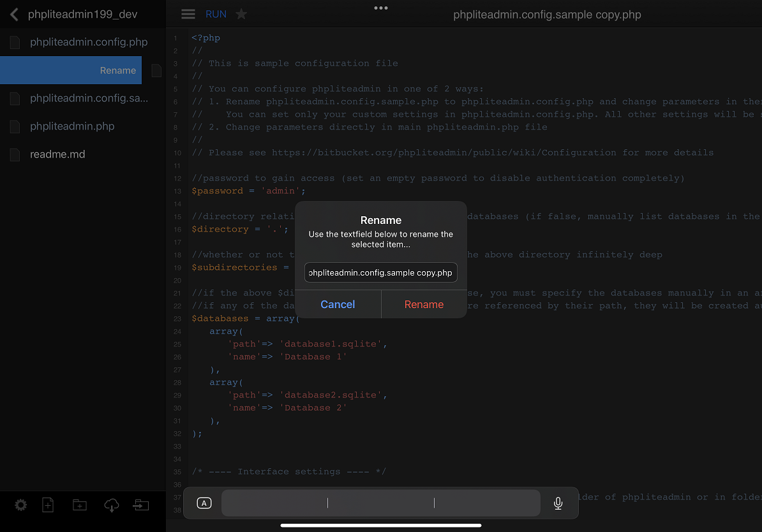
Task: Click the <?php opening tag line
Action: (x=205, y=38)
